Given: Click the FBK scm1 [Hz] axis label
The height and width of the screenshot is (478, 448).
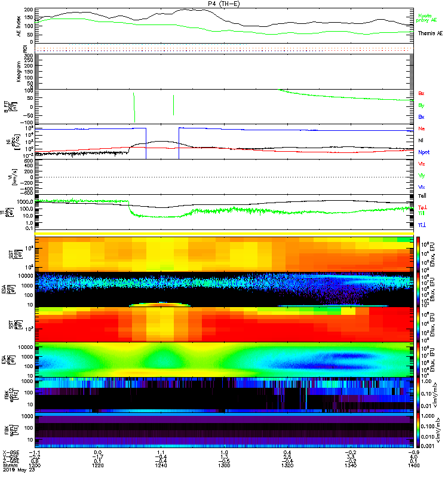Looking at the screenshot, I should (x=12, y=430).
